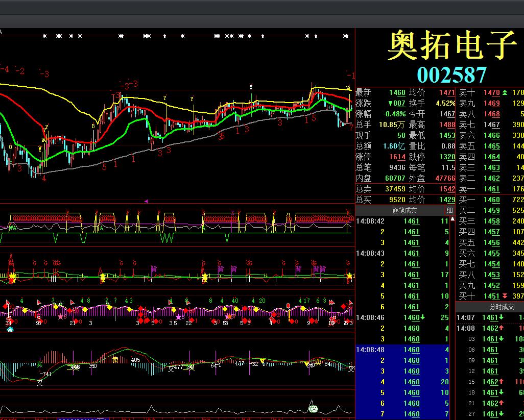The height and width of the screenshot is (420, 524).
Task: Click the 总卖 volume 37459
Action: click(x=395, y=189)
